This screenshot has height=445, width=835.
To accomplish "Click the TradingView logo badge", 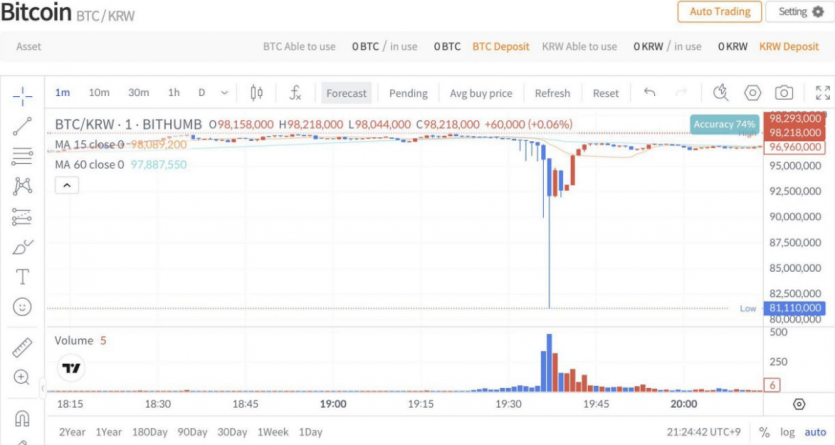I will pos(71,368).
